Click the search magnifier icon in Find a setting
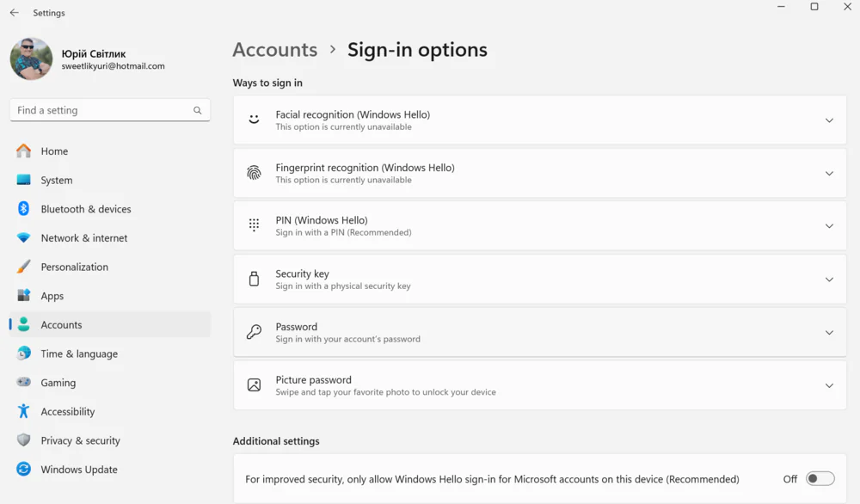This screenshot has height=504, width=860. coord(198,110)
